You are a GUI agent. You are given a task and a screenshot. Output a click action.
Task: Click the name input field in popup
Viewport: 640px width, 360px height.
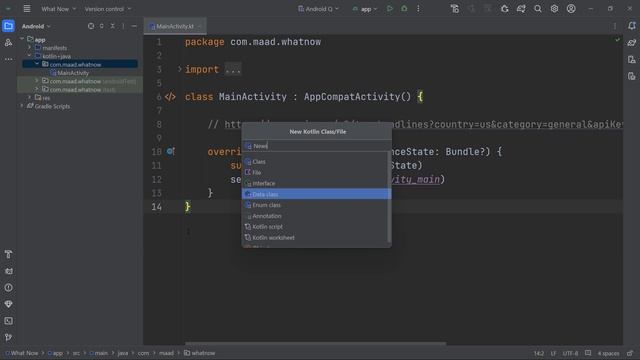[317, 146]
